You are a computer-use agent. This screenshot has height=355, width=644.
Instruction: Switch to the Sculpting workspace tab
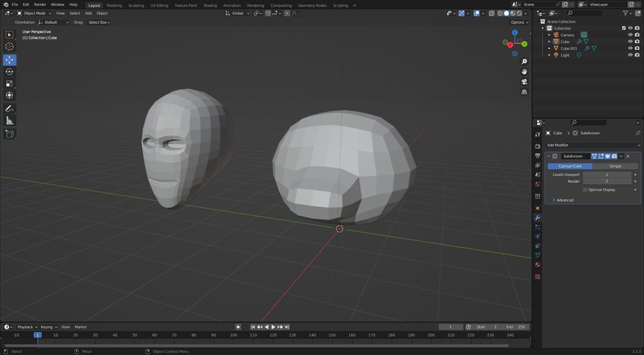click(136, 5)
